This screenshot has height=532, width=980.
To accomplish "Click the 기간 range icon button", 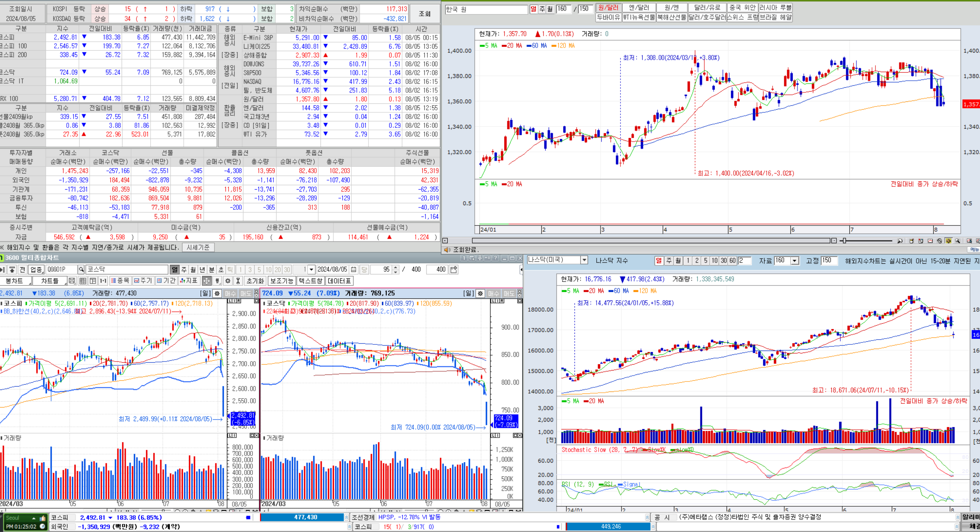I will pyautogui.click(x=166, y=281).
